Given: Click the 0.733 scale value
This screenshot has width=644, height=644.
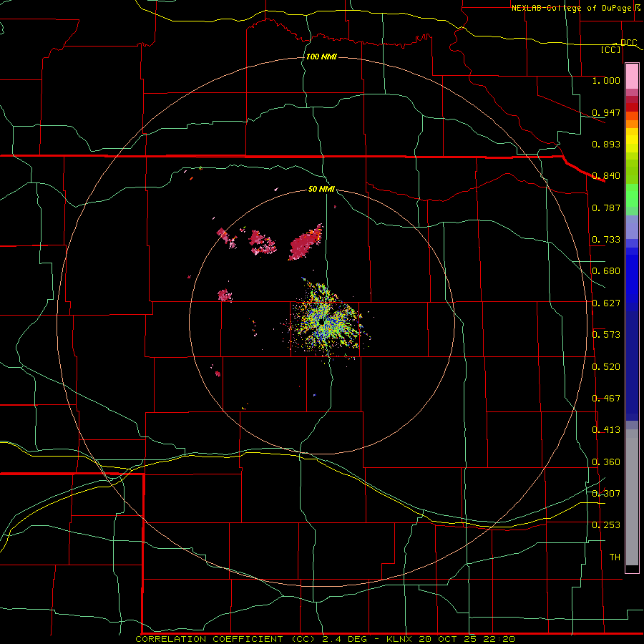Looking at the screenshot, I should pos(606,240).
